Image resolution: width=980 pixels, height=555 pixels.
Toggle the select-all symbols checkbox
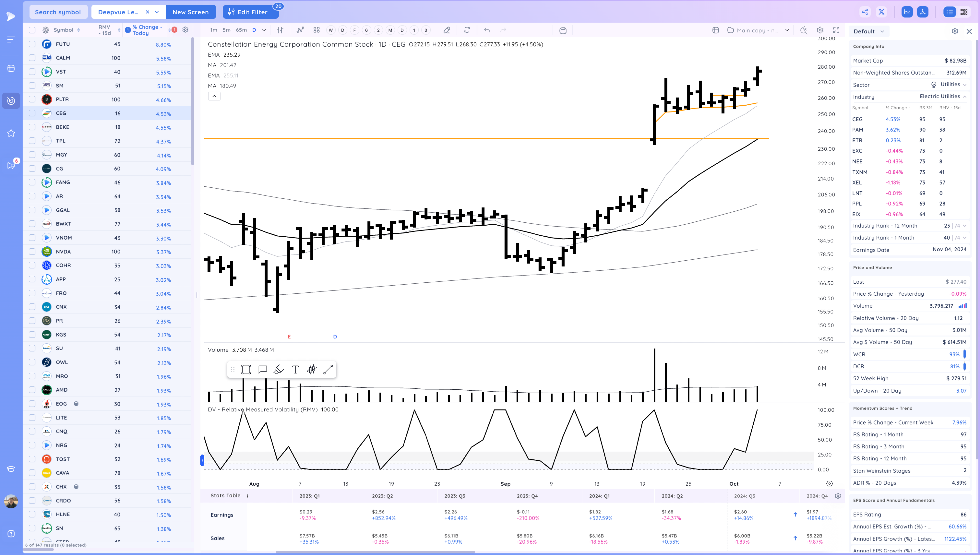coord(32,30)
